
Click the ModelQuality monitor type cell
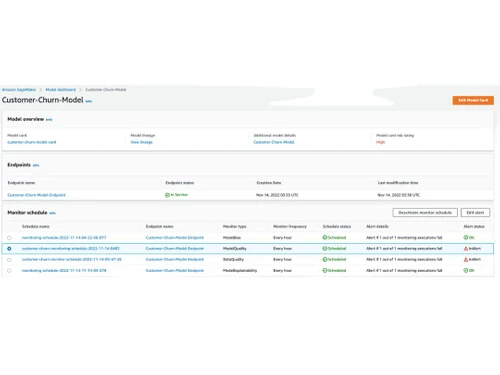coord(235,249)
